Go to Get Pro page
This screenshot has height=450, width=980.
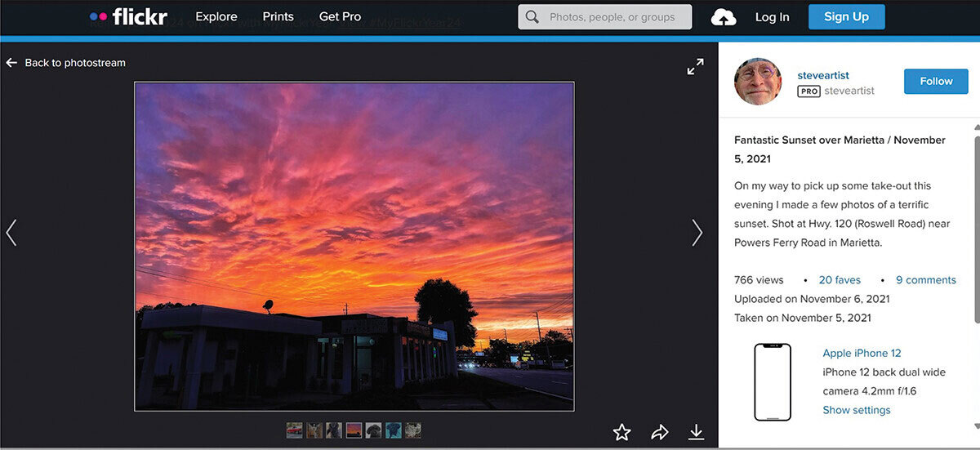340,16
